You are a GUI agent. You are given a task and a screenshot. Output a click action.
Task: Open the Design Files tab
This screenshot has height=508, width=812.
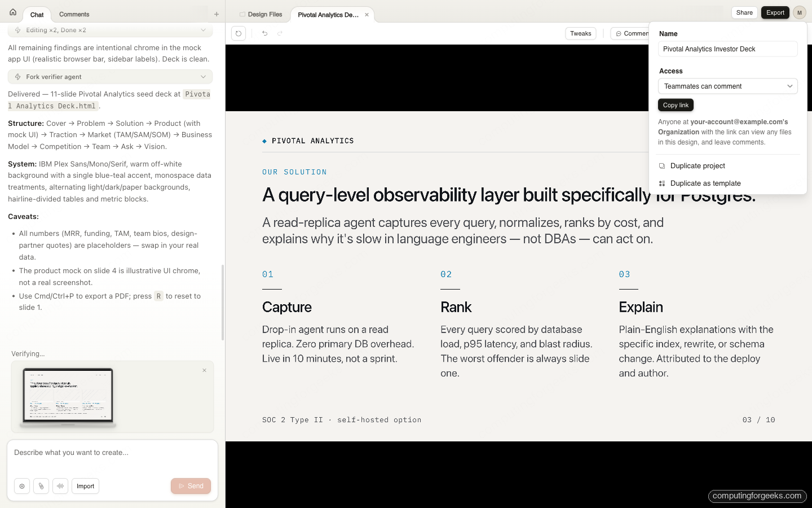(261, 14)
